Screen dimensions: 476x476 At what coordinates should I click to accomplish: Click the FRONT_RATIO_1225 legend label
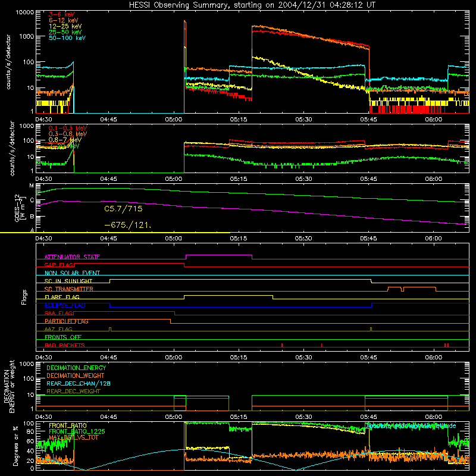(77, 431)
